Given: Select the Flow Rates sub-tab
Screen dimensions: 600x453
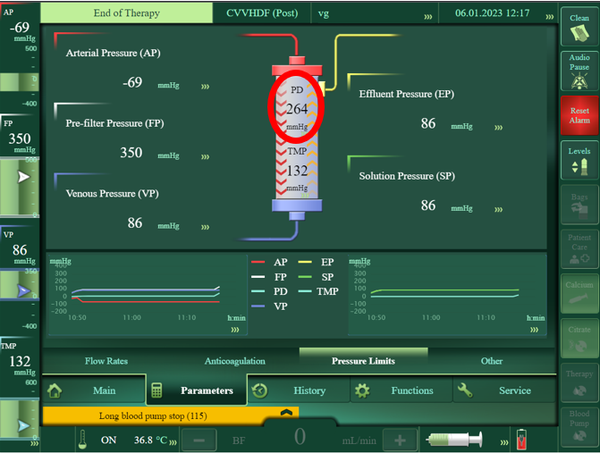Looking at the screenshot, I should click(111, 361).
